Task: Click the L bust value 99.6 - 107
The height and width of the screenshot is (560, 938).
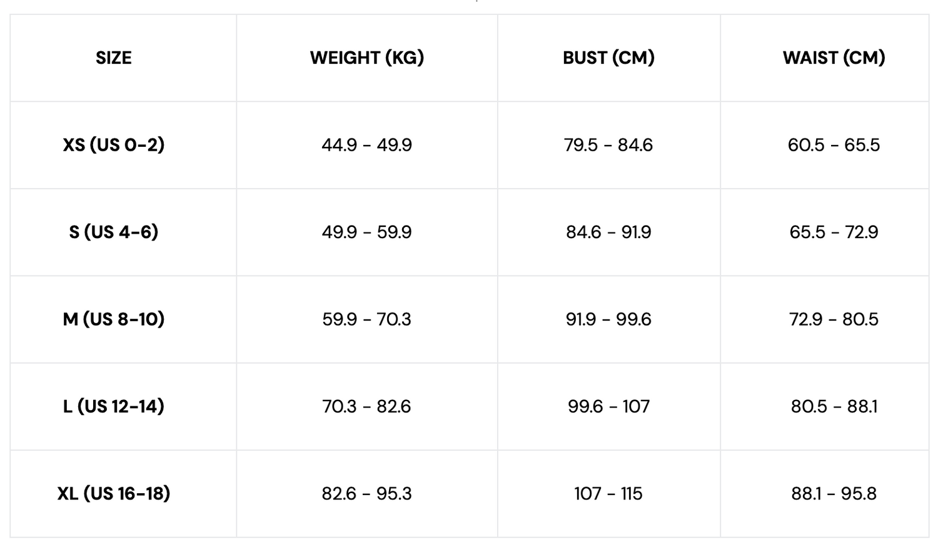Action: (x=608, y=406)
